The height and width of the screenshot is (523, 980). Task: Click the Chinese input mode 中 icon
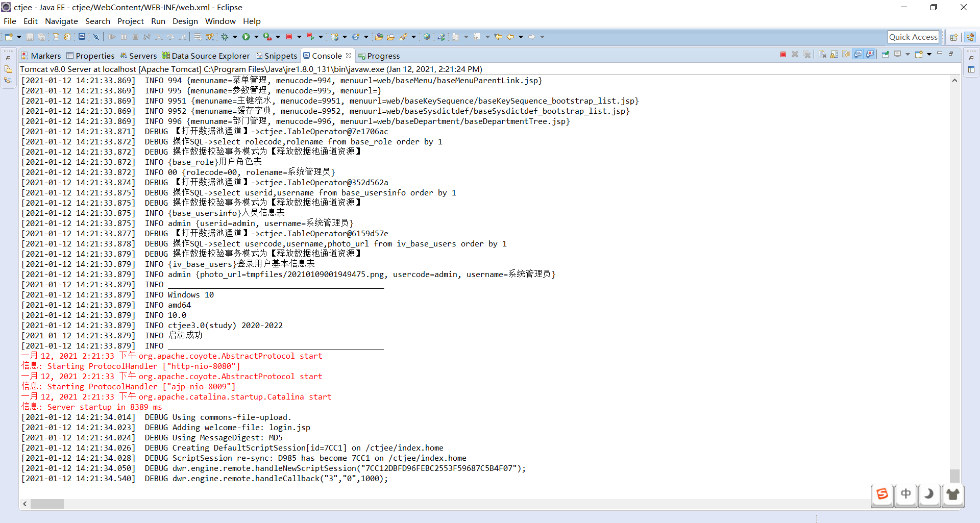[906, 494]
